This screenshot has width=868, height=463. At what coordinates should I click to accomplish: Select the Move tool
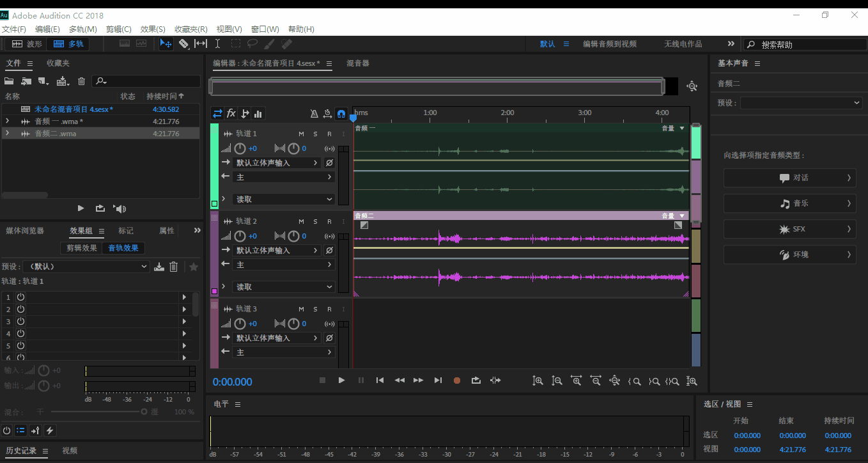[x=166, y=44]
